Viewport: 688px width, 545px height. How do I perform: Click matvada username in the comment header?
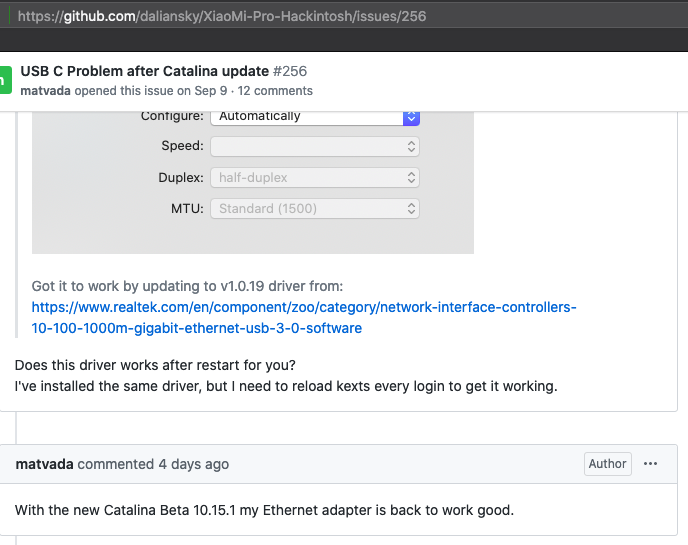[x=44, y=464]
